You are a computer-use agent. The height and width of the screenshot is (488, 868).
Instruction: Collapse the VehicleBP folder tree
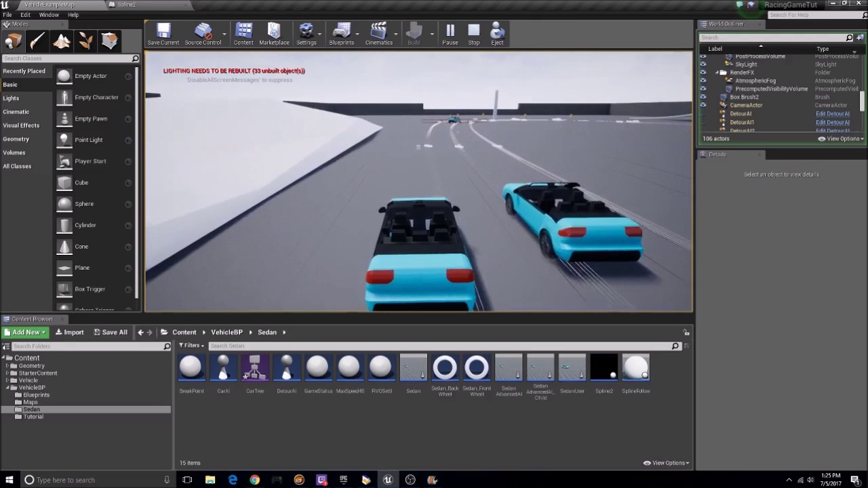[7, 388]
